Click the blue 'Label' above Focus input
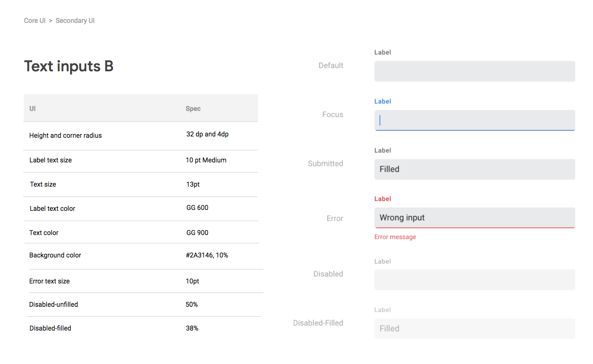The height and width of the screenshot is (364, 593). coord(383,101)
